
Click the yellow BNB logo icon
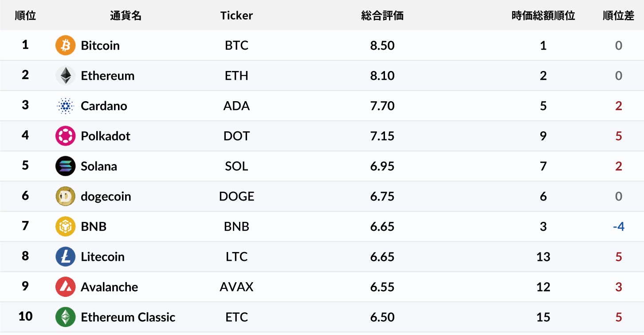click(66, 227)
